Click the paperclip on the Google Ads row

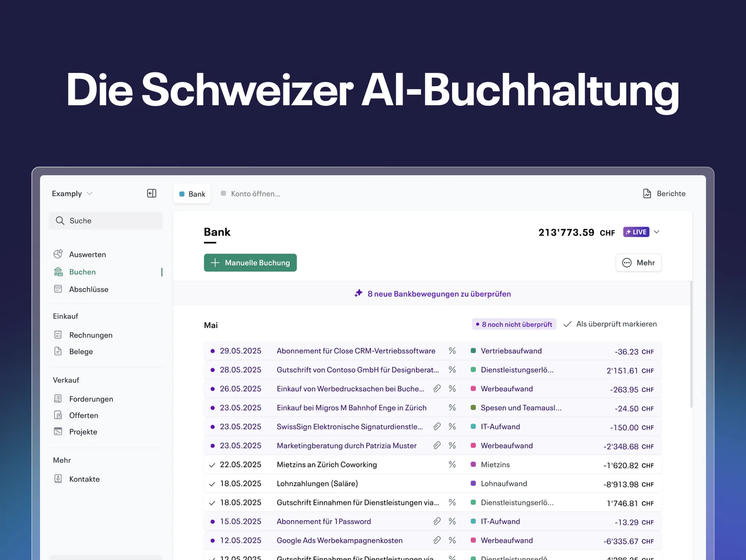[437, 540]
